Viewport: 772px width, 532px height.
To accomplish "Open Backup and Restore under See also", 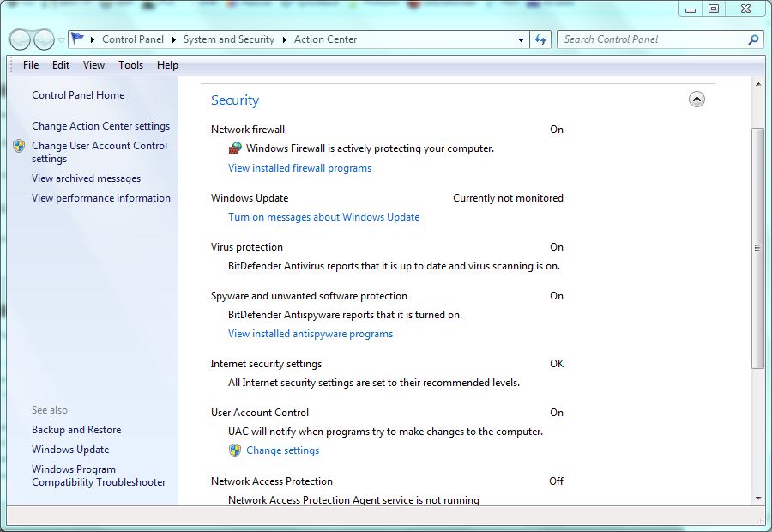I will [76, 430].
